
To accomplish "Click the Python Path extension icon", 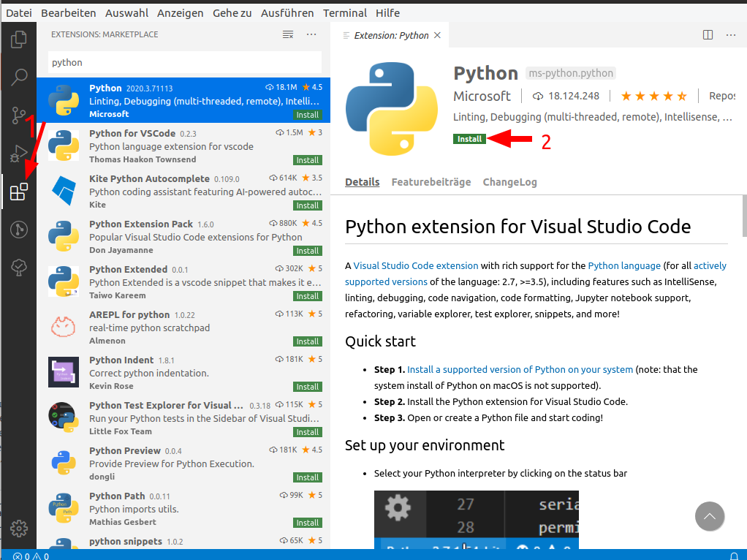I will click(64, 508).
